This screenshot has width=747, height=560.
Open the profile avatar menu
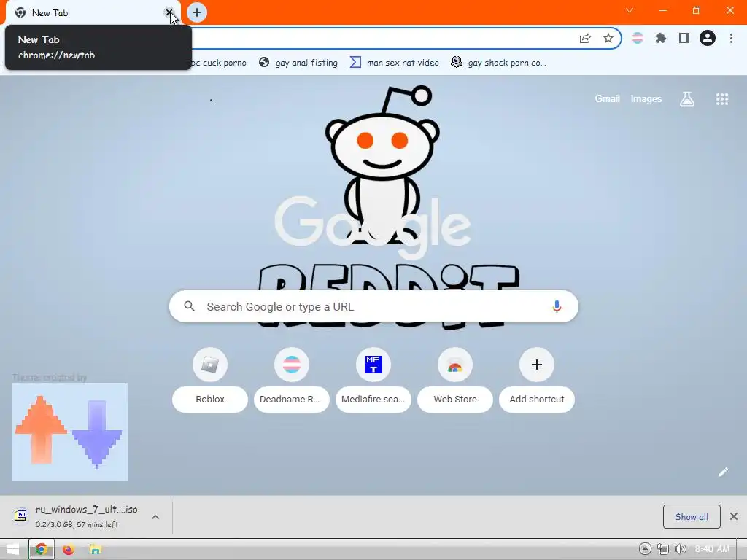(x=708, y=38)
